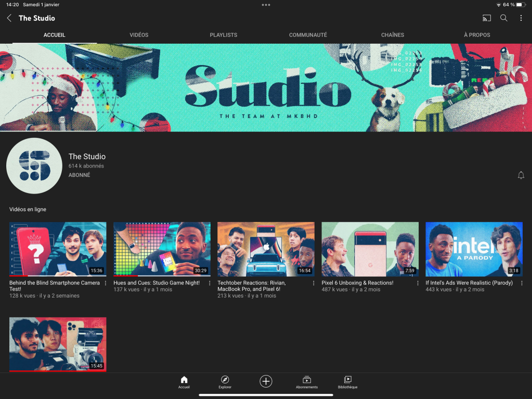532x399 pixels.
Task: Open the À PROPOS tab
Action: tap(477, 35)
